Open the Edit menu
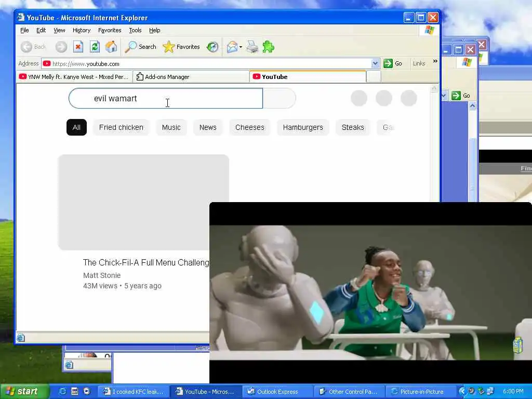 [x=41, y=30]
